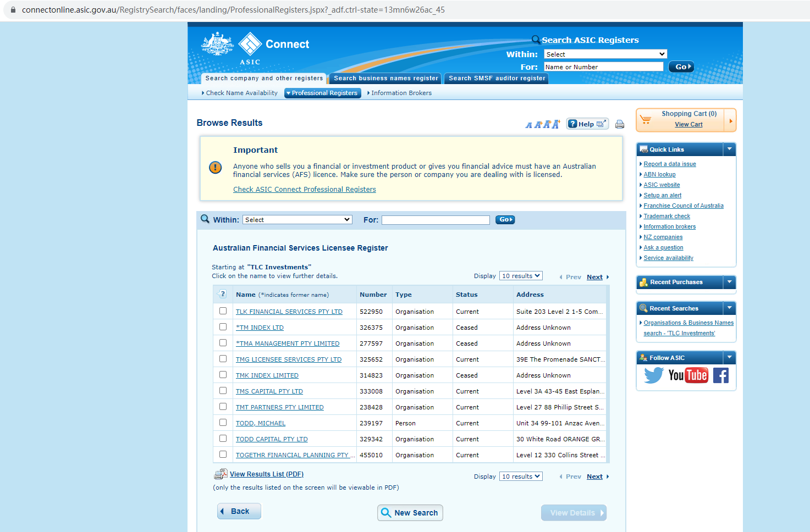
Task: Start a New Search
Action: pos(410,513)
